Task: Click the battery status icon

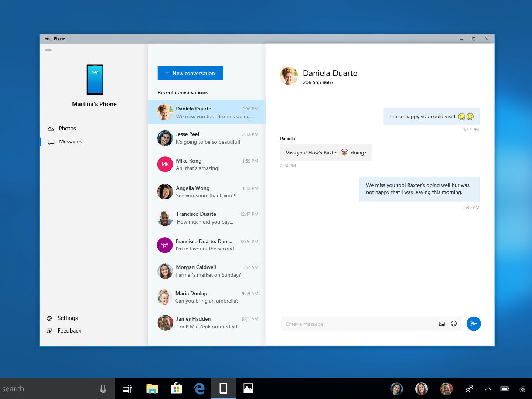Action: (x=505, y=389)
